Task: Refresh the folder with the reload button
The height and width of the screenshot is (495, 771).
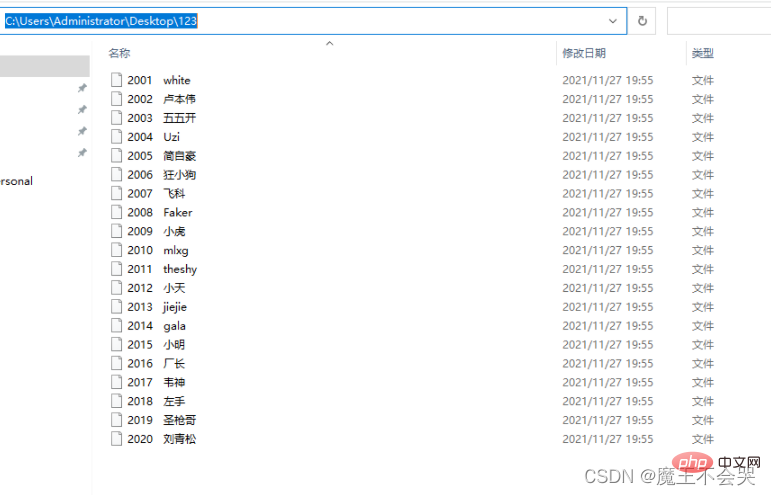Action: (642, 21)
